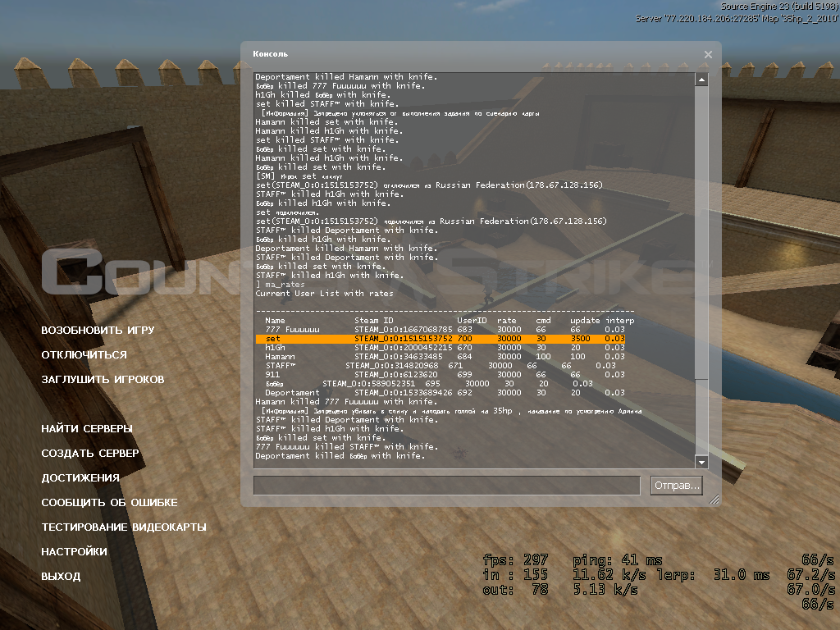Click the 'ping: 41 ms' net graph readout

point(617,560)
